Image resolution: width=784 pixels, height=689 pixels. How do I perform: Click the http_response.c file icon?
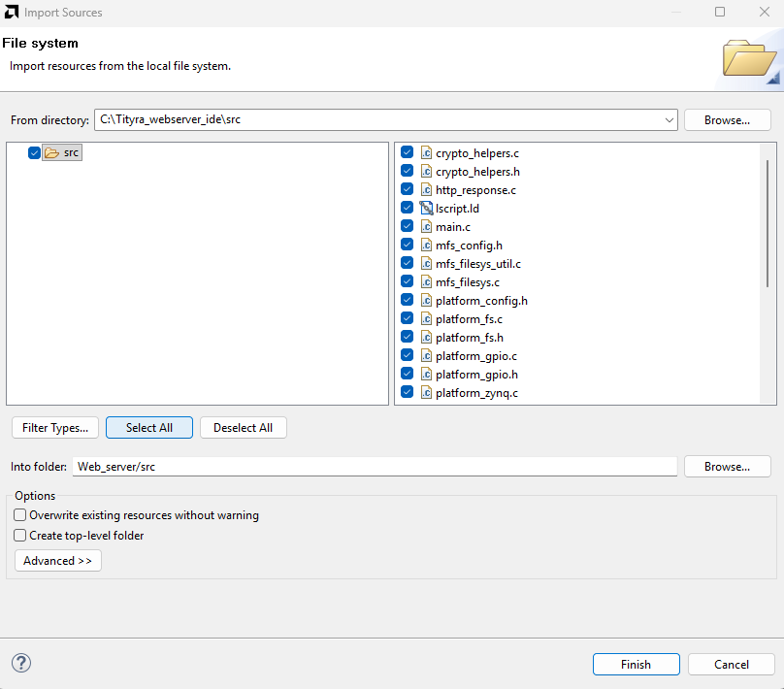426,190
